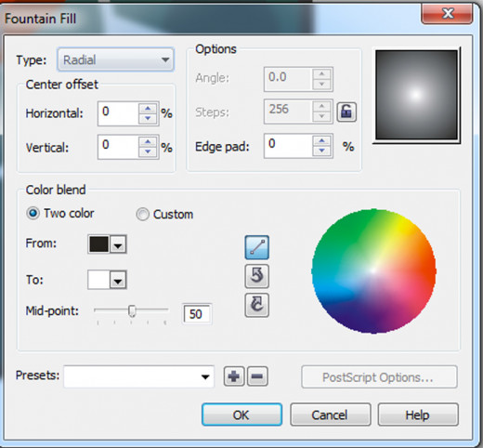The width and height of the screenshot is (483, 448).
Task: Click the OK button
Action: pos(241,415)
